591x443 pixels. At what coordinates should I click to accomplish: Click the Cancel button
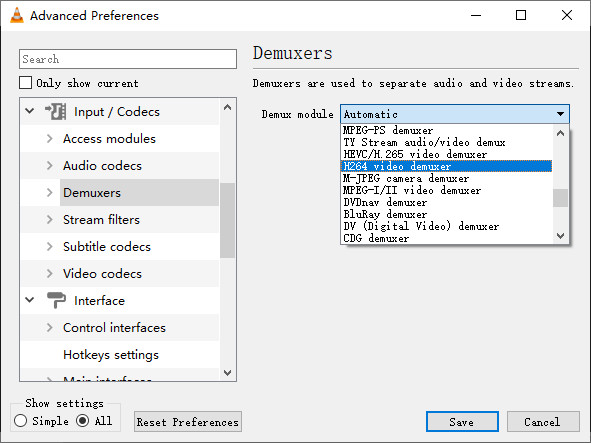pos(543,422)
